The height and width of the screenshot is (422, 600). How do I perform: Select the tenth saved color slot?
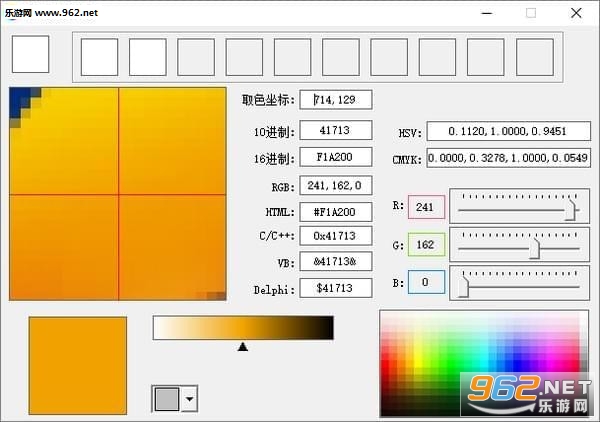point(535,57)
